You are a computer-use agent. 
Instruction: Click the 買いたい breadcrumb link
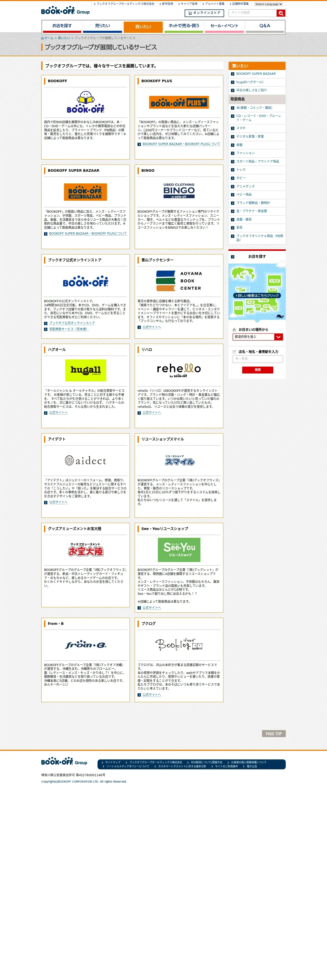[64, 38]
